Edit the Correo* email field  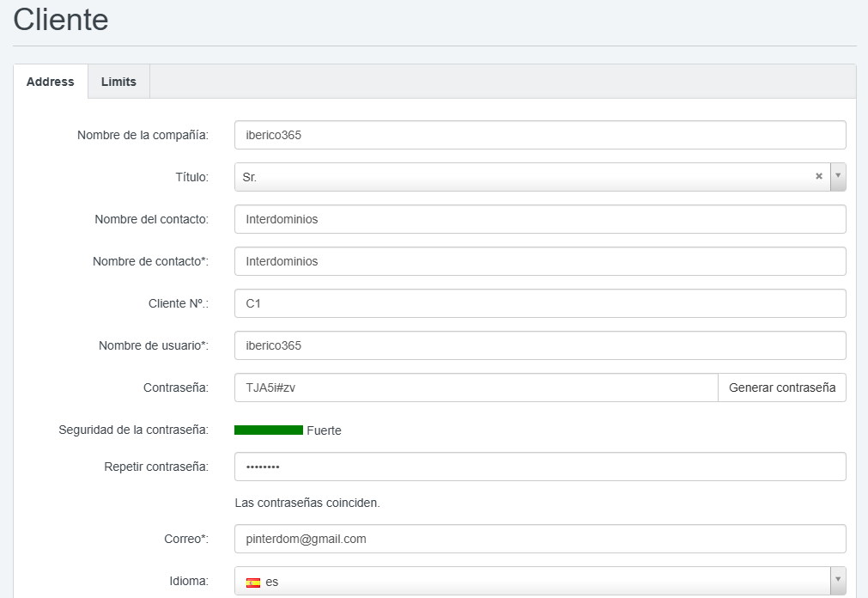pyautogui.click(x=540, y=539)
